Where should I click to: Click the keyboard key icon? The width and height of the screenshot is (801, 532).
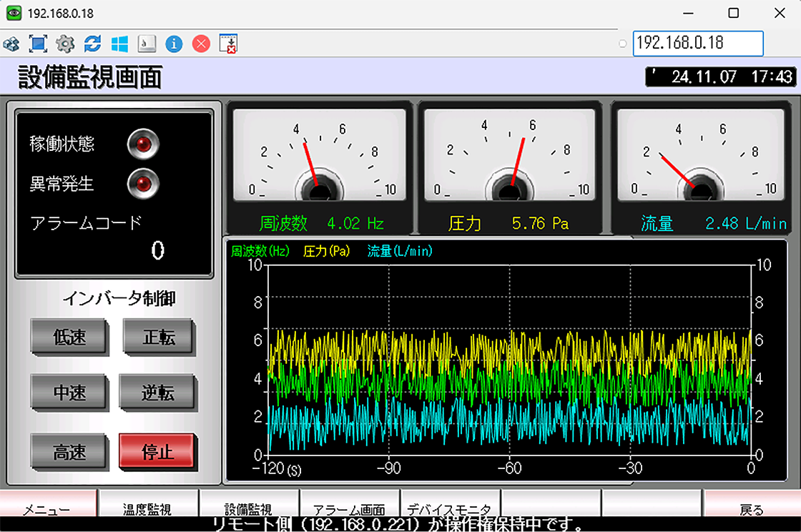coord(147,44)
